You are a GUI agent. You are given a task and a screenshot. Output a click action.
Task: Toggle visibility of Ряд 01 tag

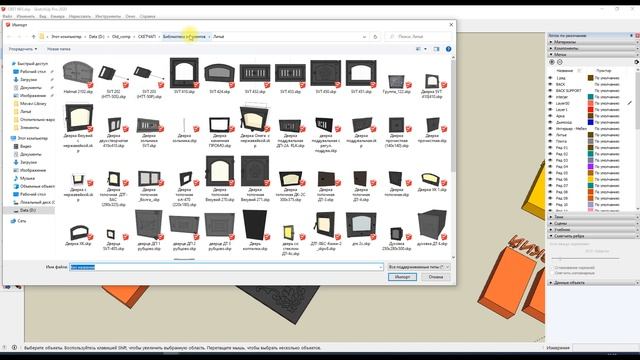coord(550,147)
